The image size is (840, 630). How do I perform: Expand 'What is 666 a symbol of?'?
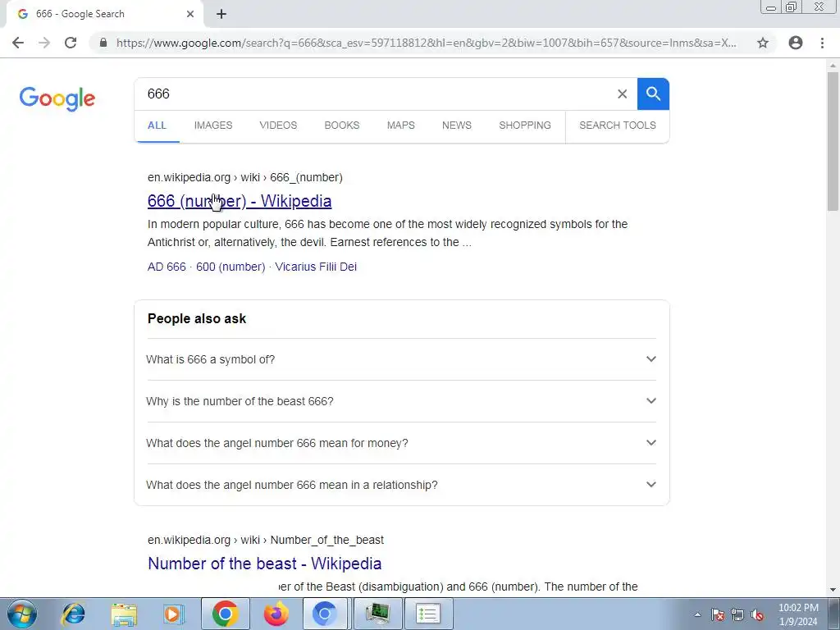pos(401,359)
